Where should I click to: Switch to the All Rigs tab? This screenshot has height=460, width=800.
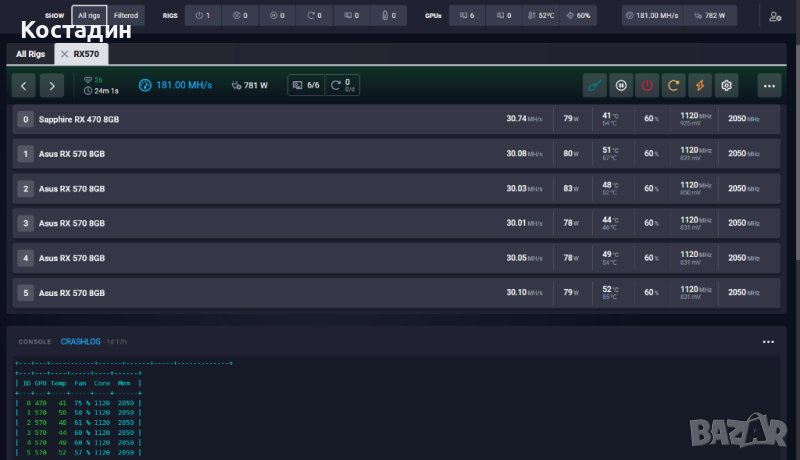(x=30, y=54)
